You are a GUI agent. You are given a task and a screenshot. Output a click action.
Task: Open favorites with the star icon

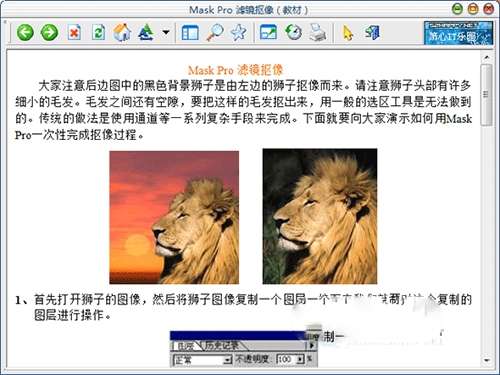coord(239,32)
